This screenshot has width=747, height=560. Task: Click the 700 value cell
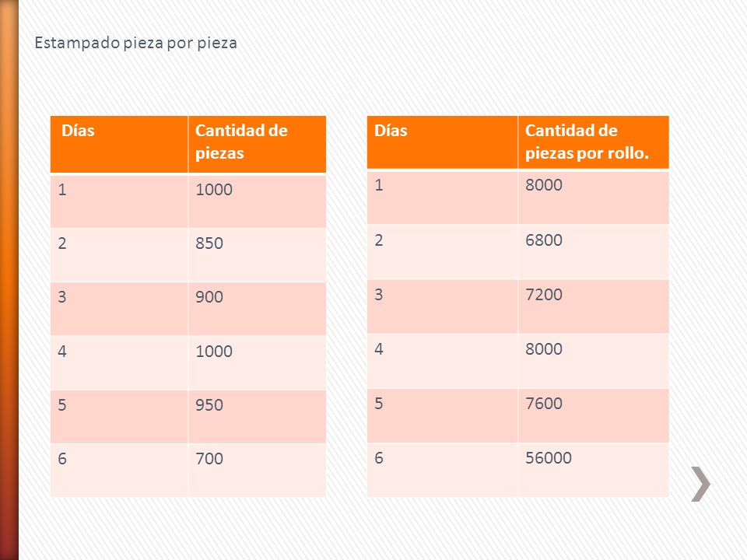pos(258,470)
